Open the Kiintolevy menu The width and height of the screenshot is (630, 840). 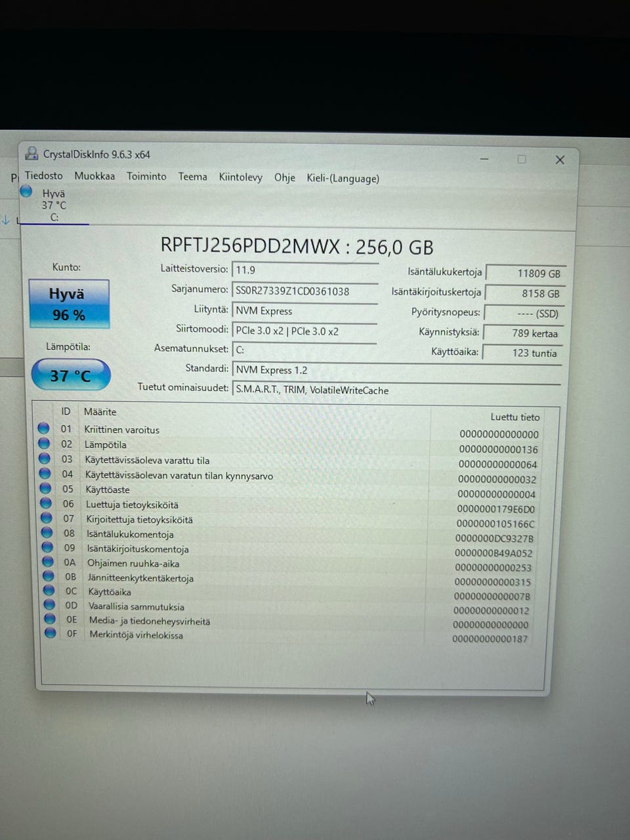pos(240,177)
